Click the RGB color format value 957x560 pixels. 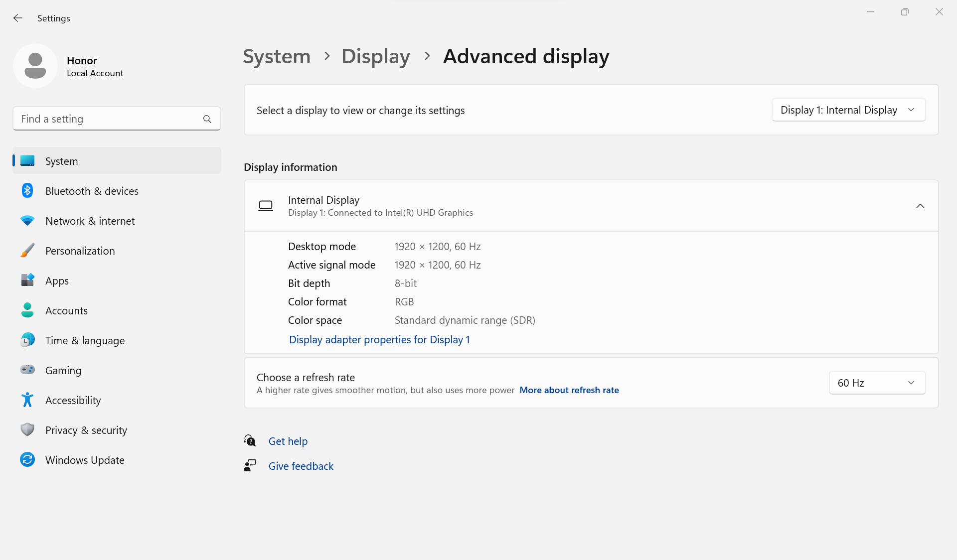click(404, 301)
